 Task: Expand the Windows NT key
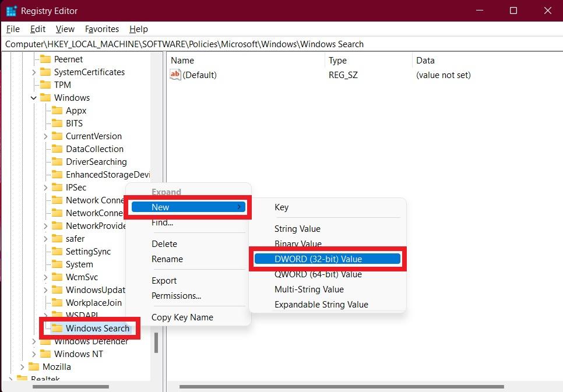[x=34, y=354]
